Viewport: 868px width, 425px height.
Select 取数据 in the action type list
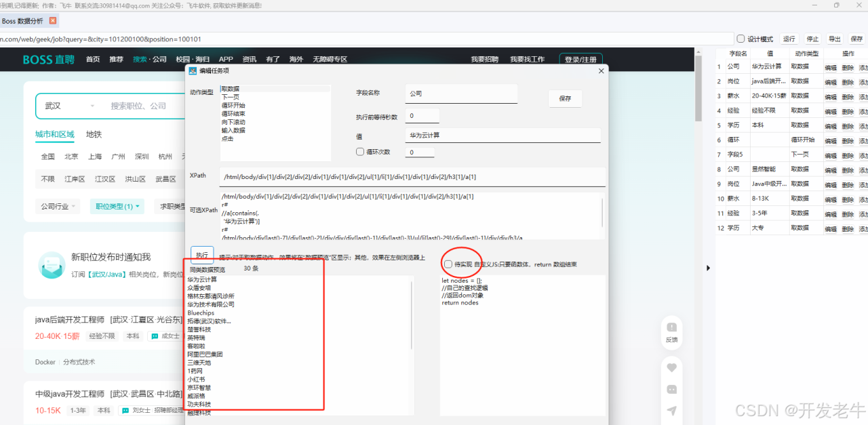(275, 89)
